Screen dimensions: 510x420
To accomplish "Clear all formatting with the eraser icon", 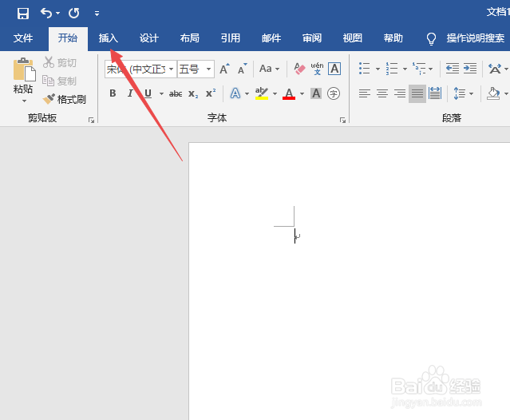I will 299,69.
